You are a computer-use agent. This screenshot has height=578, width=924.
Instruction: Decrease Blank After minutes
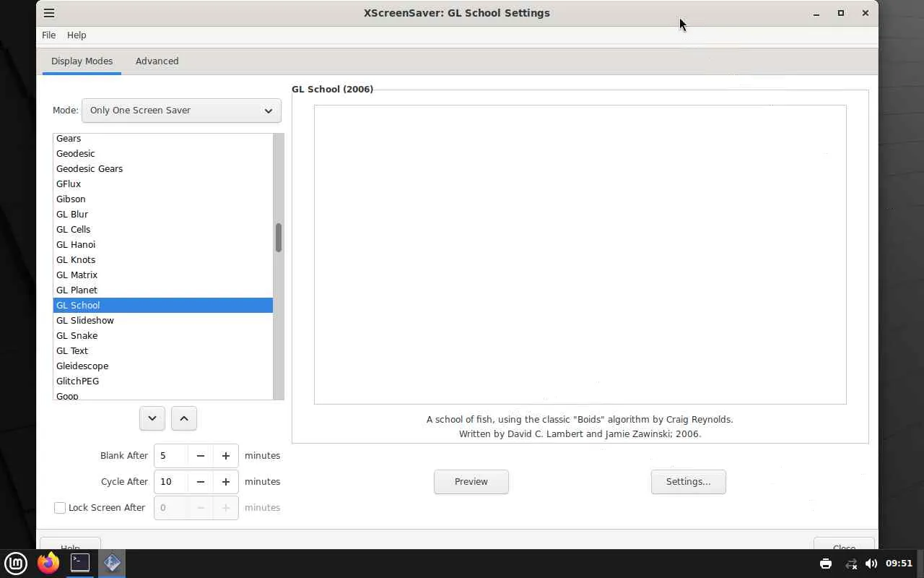click(201, 456)
